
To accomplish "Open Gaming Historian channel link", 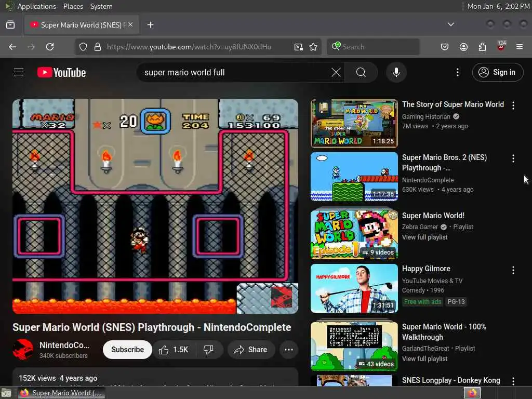I will (x=426, y=117).
